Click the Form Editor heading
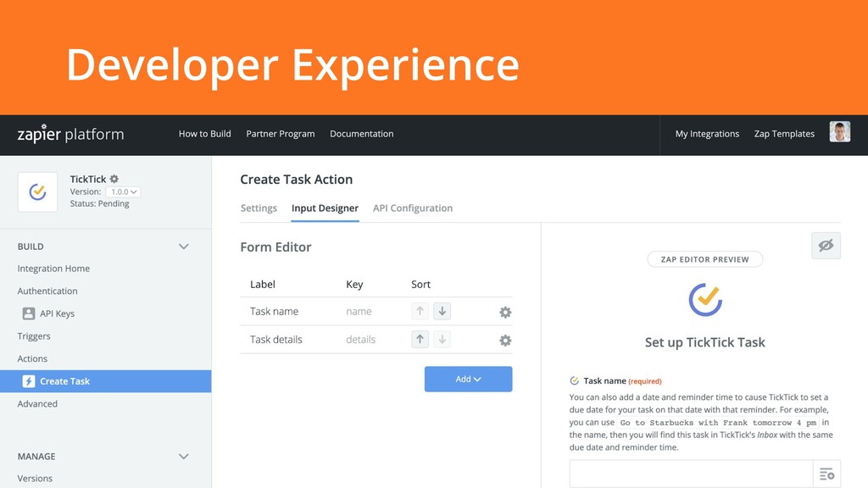This screenshot has width=868, height=488. pyautogui.click(x=275, y=247)
